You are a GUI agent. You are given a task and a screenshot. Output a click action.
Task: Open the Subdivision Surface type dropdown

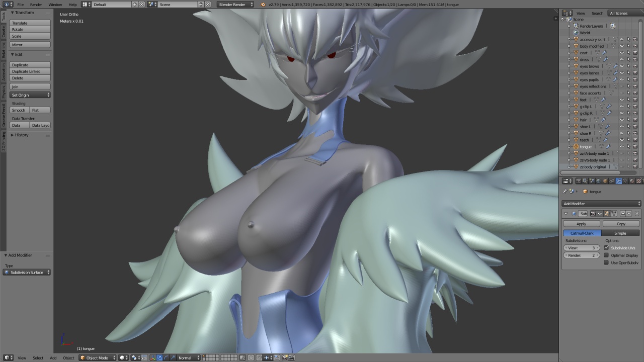pos(27,273)
